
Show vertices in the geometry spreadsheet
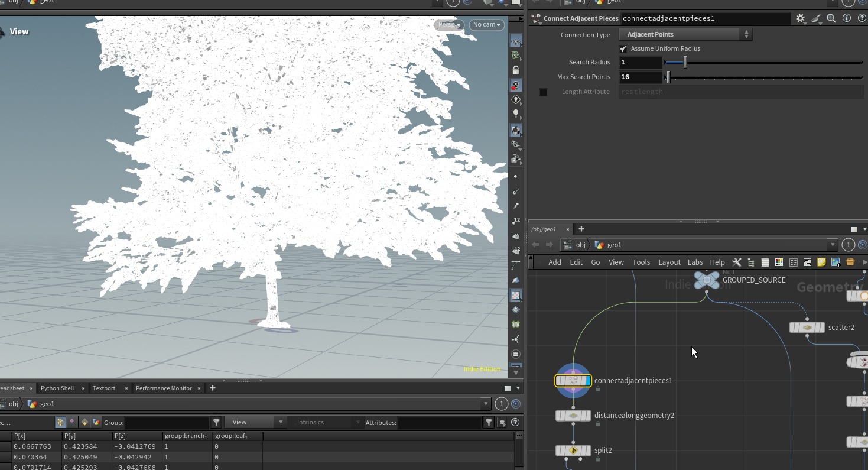[73, 422]
